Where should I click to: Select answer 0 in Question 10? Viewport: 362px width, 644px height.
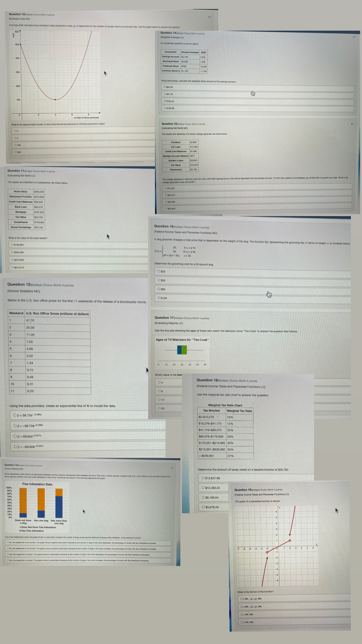[x=15, y=131]
